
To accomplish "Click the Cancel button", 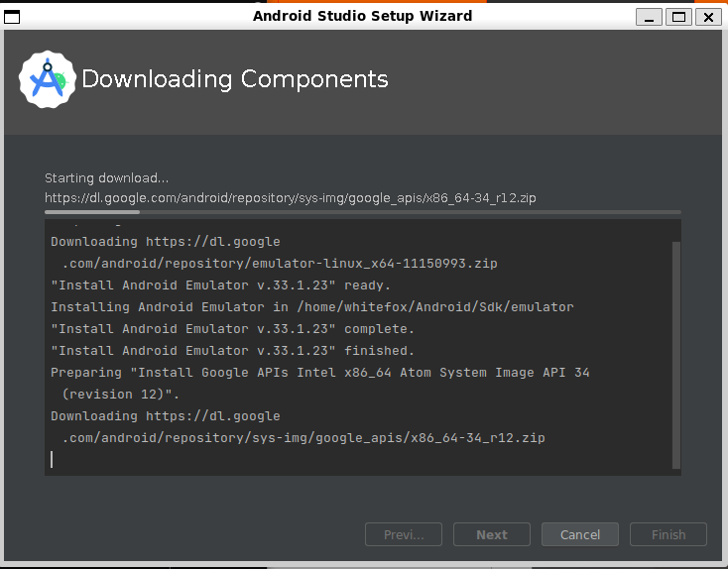I will tap(580, 534).
